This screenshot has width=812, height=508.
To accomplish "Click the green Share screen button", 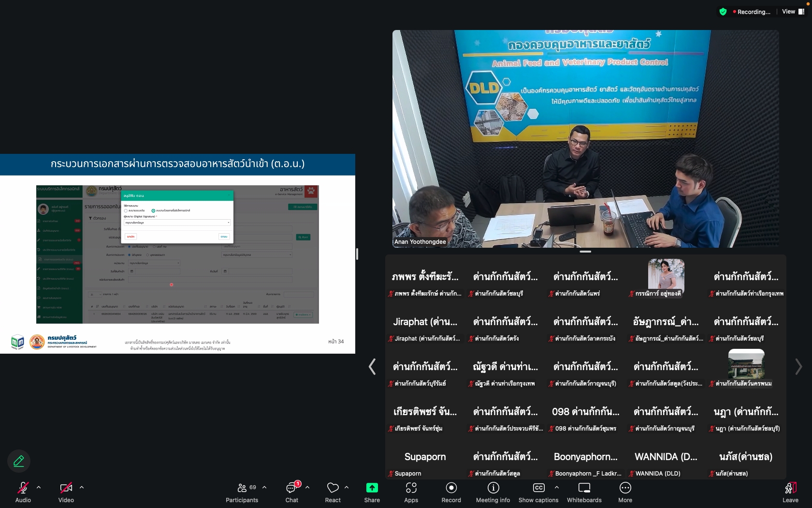I will tap(372, 492).
